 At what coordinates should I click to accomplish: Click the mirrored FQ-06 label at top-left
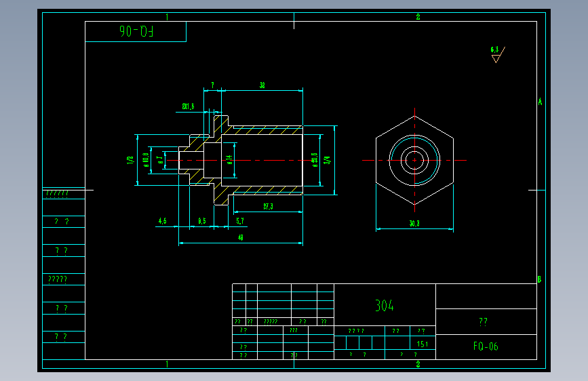[x=136, y=31]
